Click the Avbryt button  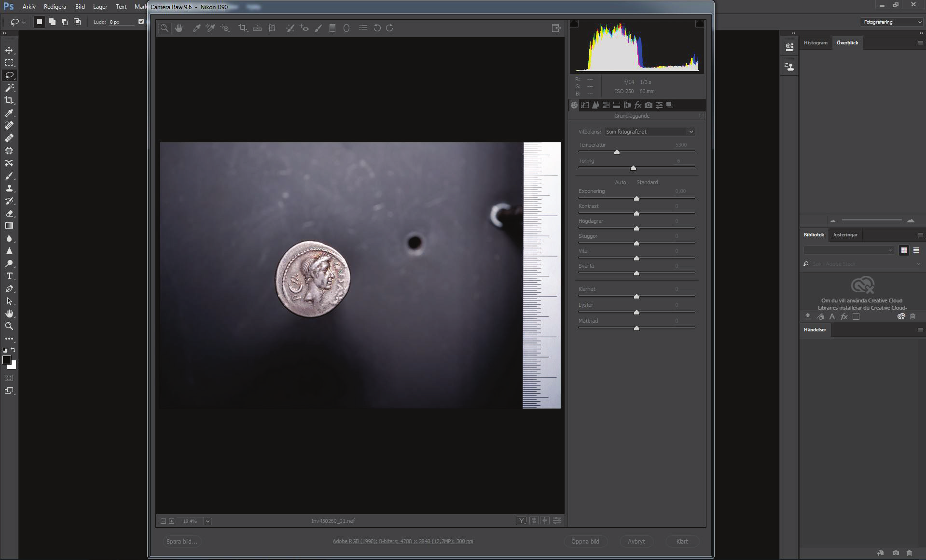pos(636,541)
